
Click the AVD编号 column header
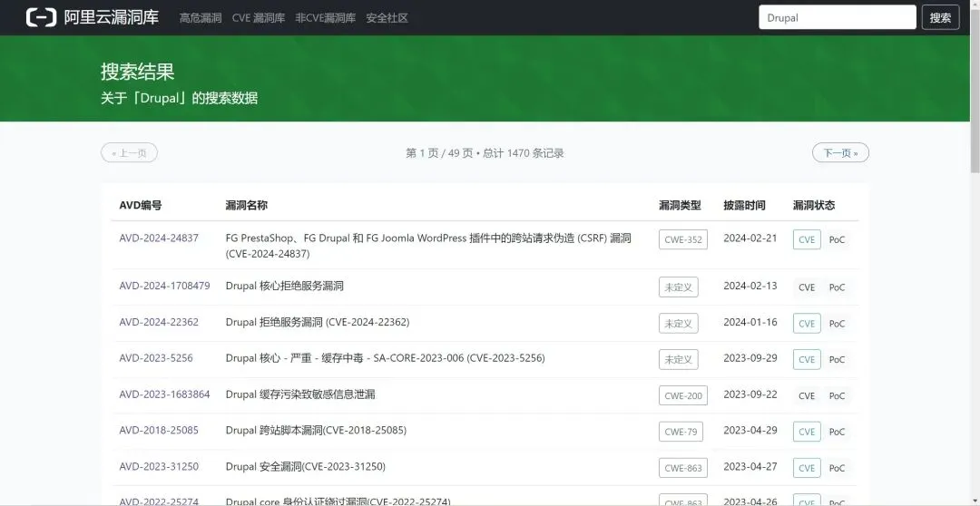pyautogui.click(x=141, y=206)
